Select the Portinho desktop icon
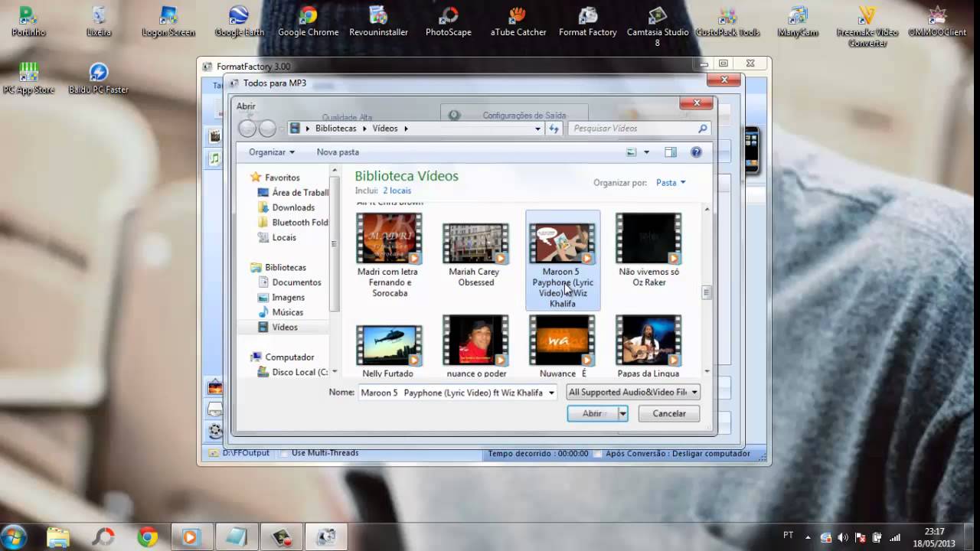Image resolution: width=980 pixels, height=551 pixels. coord(28,21)
